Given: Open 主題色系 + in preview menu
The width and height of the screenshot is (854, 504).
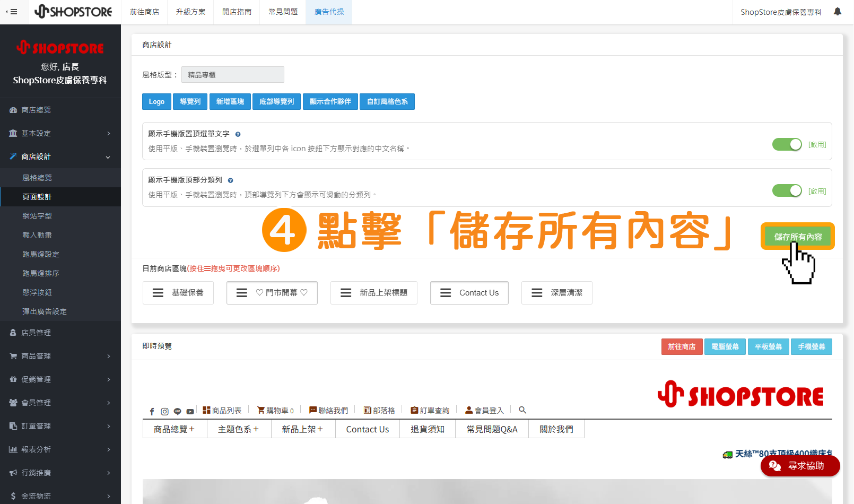Looking at the screenshot, I should [x=239, y=429].
